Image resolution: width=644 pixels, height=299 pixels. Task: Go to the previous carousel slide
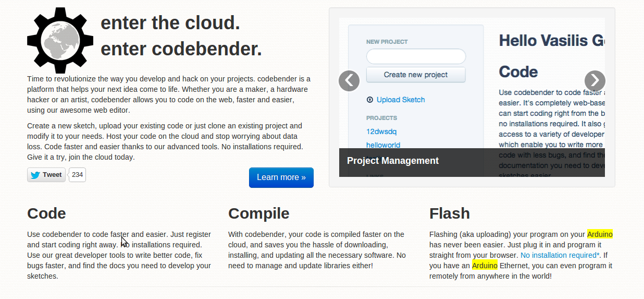click(x=349, y=81)
